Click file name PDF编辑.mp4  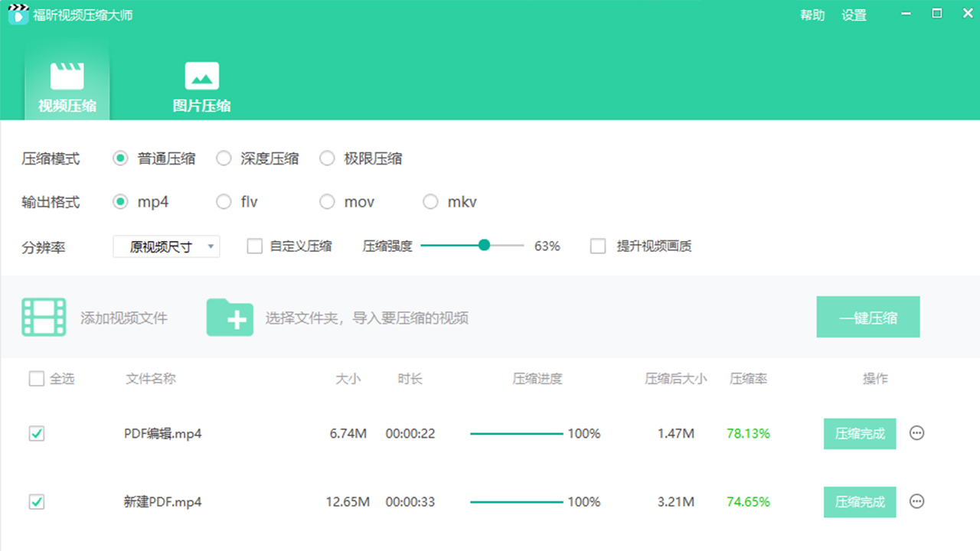click(163, 433)
